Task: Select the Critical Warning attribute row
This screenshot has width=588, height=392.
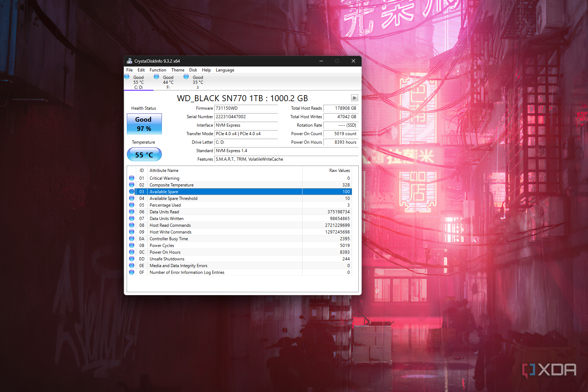Action: [240, 178]
